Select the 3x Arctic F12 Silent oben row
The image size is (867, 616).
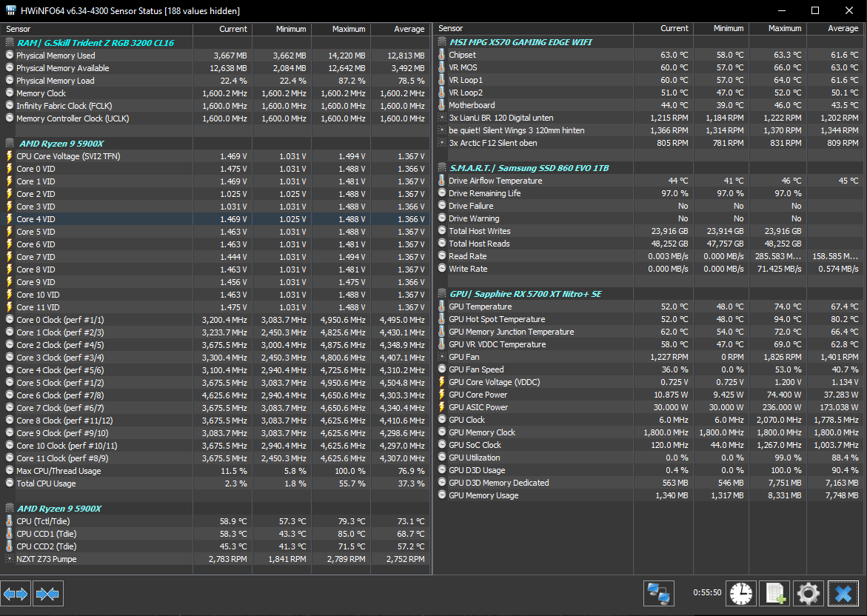pos(649,143)
